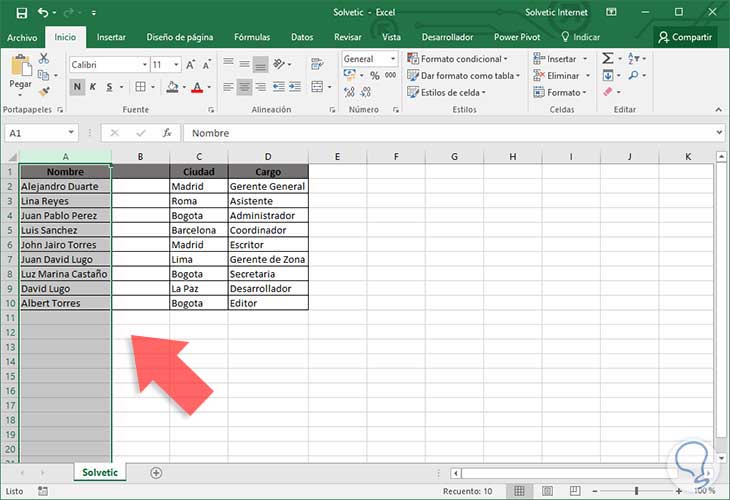Open the General number format dropdown
730x500 pixels.
point(393,59)
